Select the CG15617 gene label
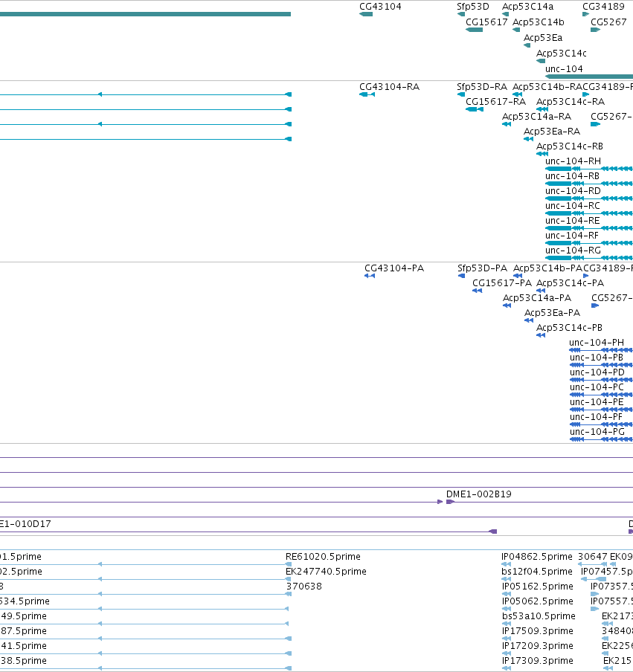This screenshot has width=633, height=672. (x=486, y=22)
